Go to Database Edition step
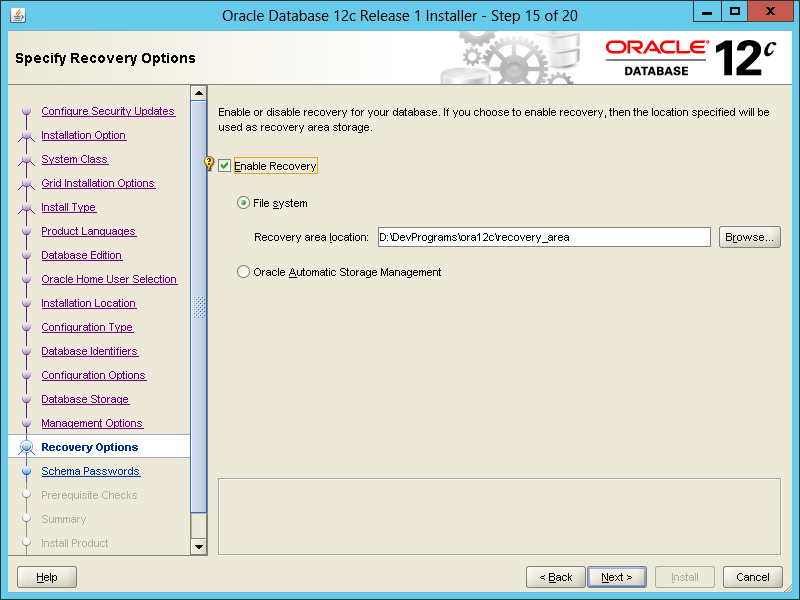The height and width of the screenshot is (600, 800). pos(82,255)
